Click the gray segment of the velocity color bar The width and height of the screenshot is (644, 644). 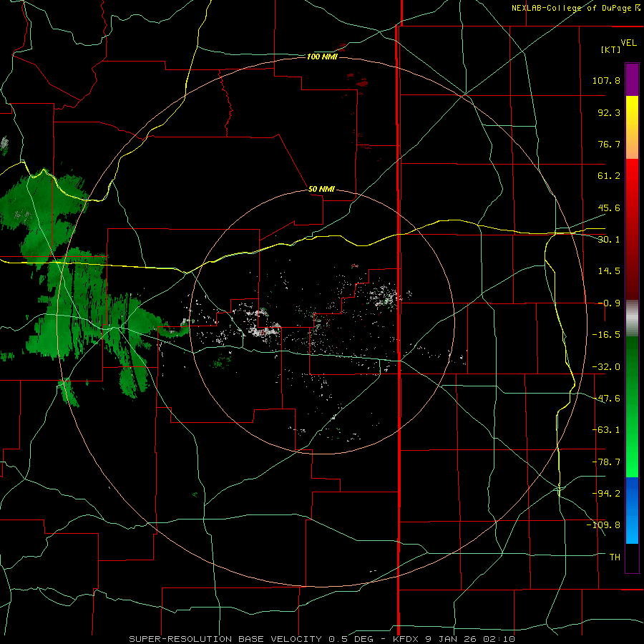pyautogui.click(x=632, y=318)
